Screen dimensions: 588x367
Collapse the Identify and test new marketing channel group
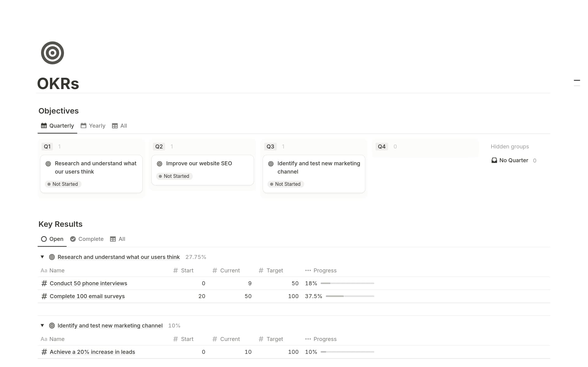click(42, 326)
